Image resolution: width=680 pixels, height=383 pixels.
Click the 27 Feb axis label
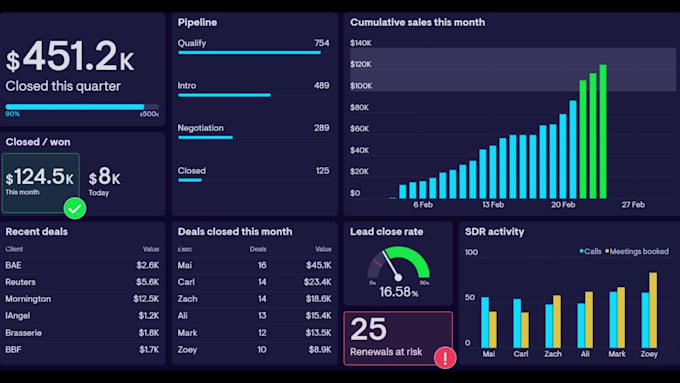click(633, 205)
